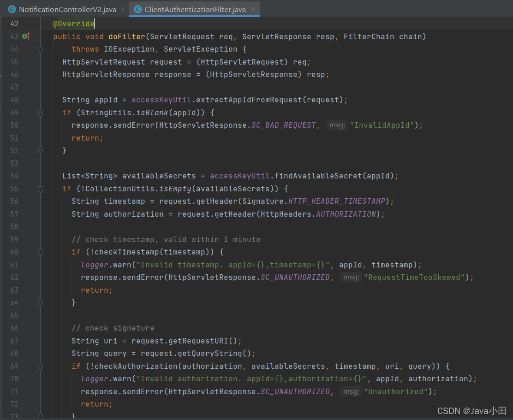513x420 pixels.
Task: Collapse fold end marker at line 64
Action: point(41,302)
